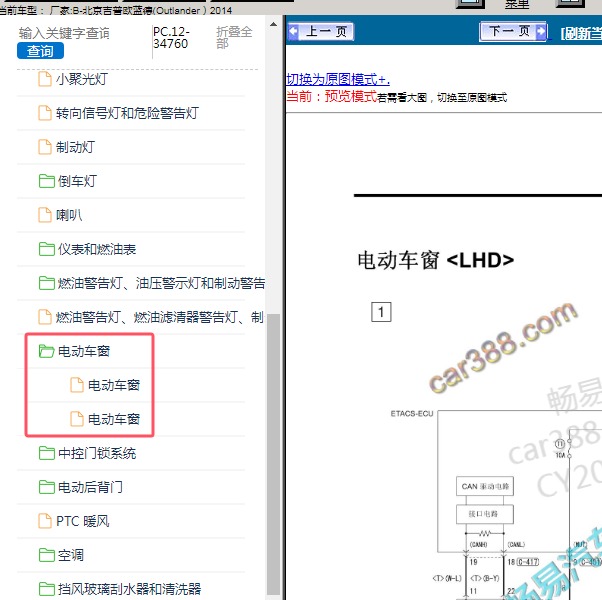Image resolution: width=602 pixels, height=600 pixels.
Task: Click the CAN box in wiring diagram
Action: 485,486
